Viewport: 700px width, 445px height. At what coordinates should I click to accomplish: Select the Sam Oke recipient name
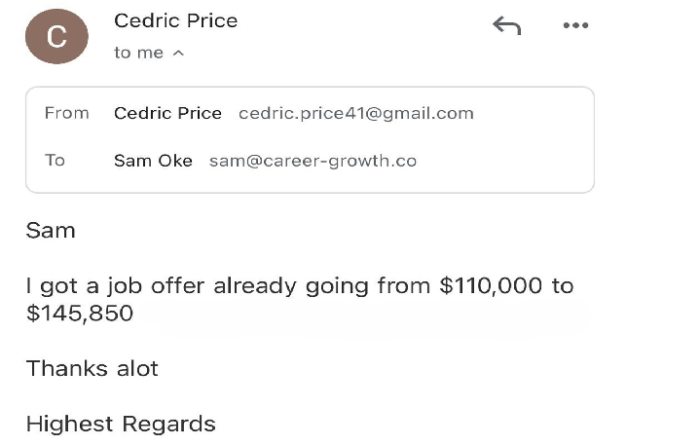tap(153, 161)
